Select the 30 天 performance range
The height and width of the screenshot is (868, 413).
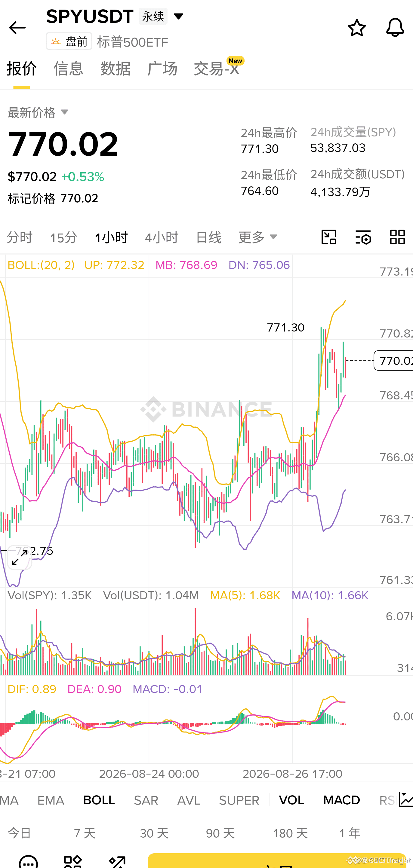click(x=154, y=833)
